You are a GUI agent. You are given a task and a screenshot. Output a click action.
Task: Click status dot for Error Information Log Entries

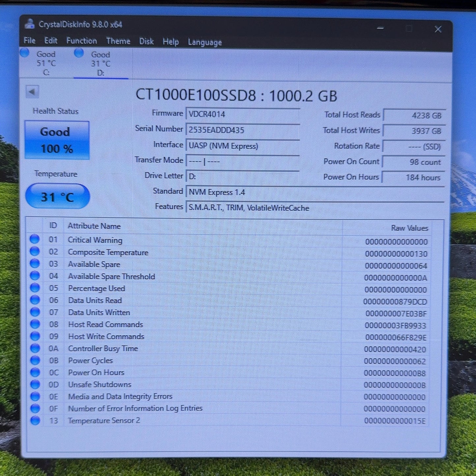click(35, 408)
